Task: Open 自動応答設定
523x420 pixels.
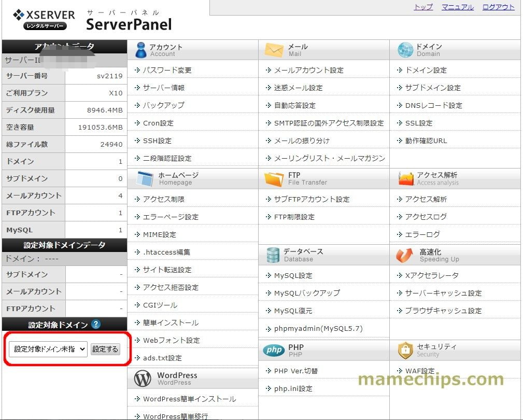Action: pos(294,105)
